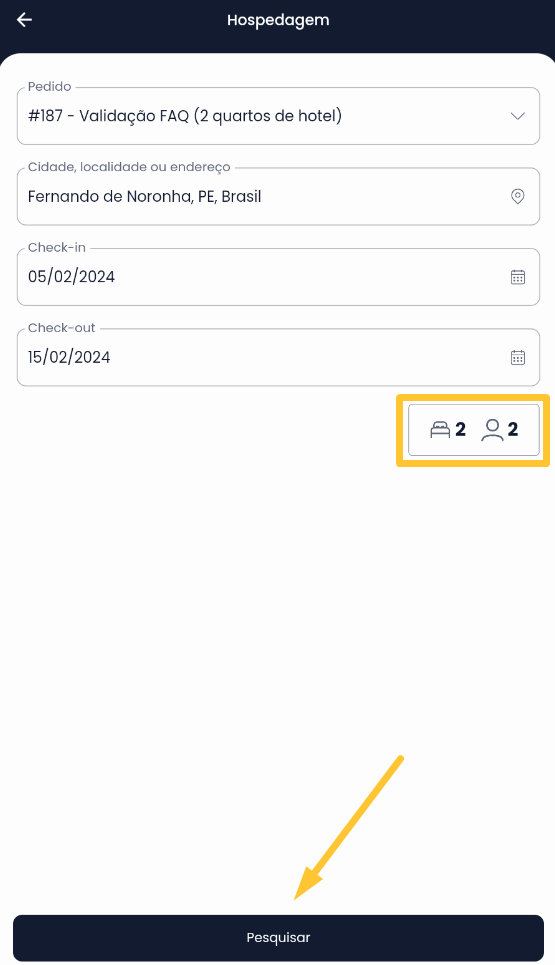Click the Check-in field label
Viewport: 555px width, 965px height.
click(x=57, y=247)
